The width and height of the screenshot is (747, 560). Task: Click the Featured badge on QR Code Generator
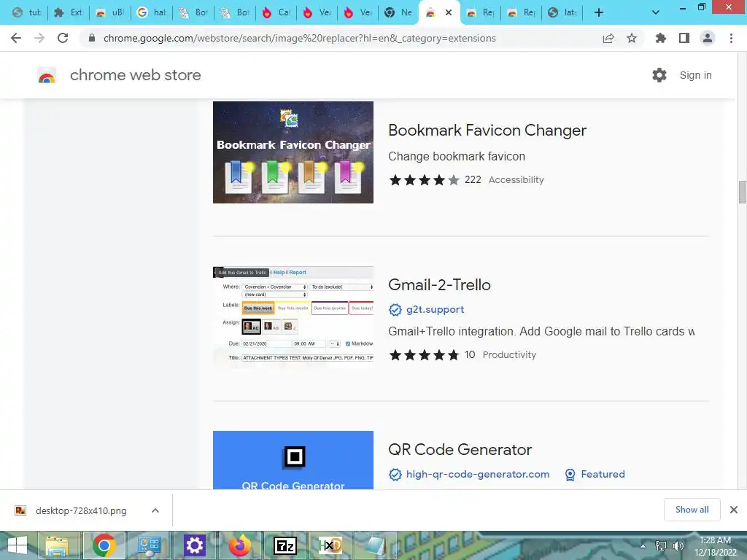595,474
